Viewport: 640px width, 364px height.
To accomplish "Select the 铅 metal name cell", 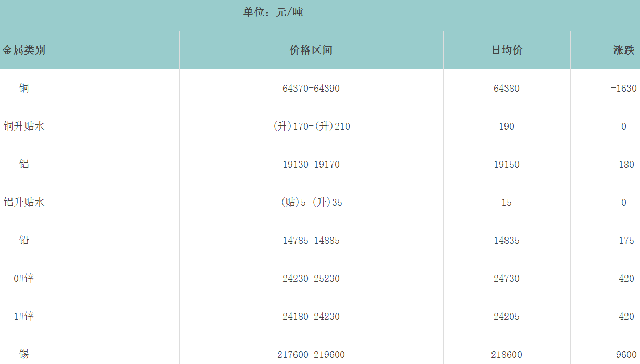I will [24, 241].
